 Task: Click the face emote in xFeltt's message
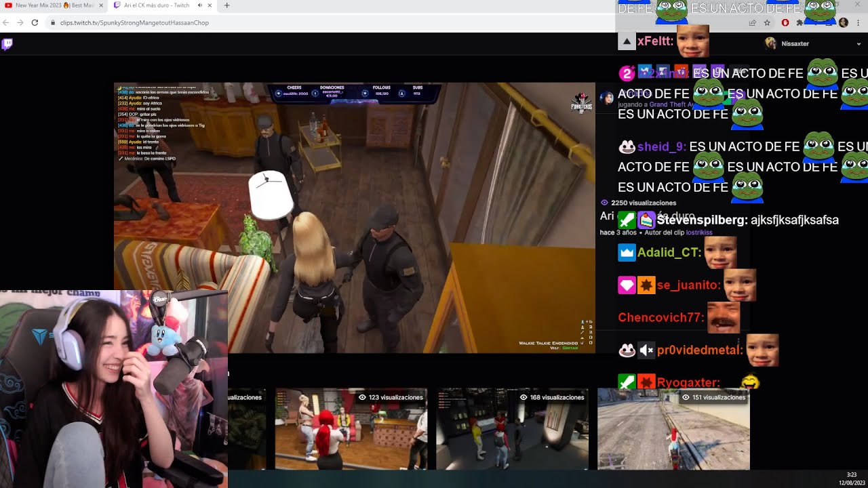click(692, 41)
